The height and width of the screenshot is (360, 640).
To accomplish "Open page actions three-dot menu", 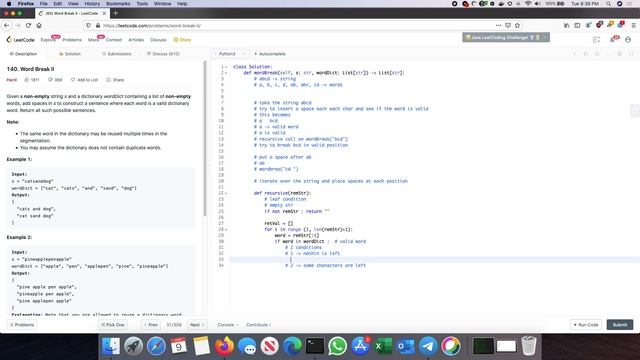I will point(498,25).
